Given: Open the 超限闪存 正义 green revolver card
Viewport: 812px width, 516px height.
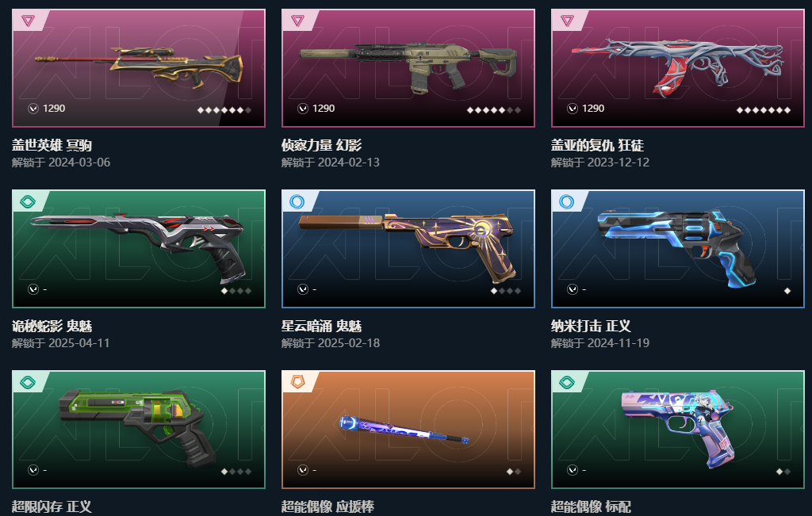Looking at the screenshot, I should click(139, 429).
